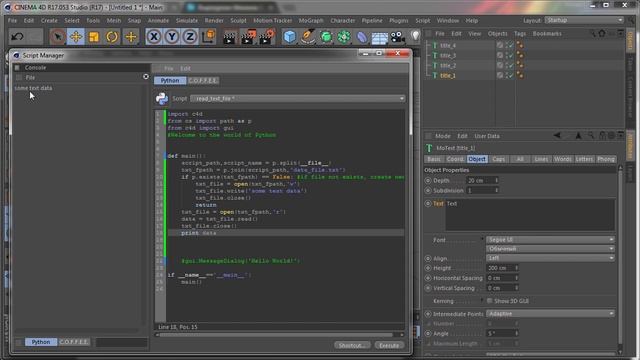640x360 pixels.
Task: Open the Simulate menu
Action: pyautogui.click(x=187, y=20)
